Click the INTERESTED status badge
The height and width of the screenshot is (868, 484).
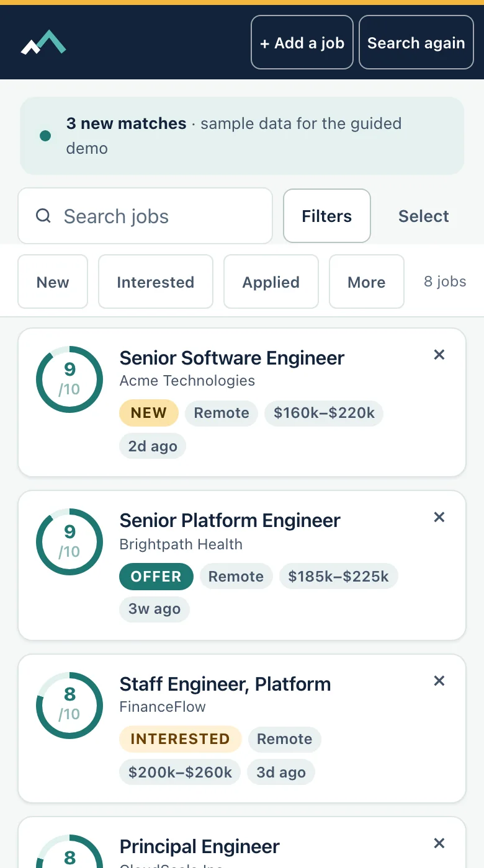click(x=181, y=739)
